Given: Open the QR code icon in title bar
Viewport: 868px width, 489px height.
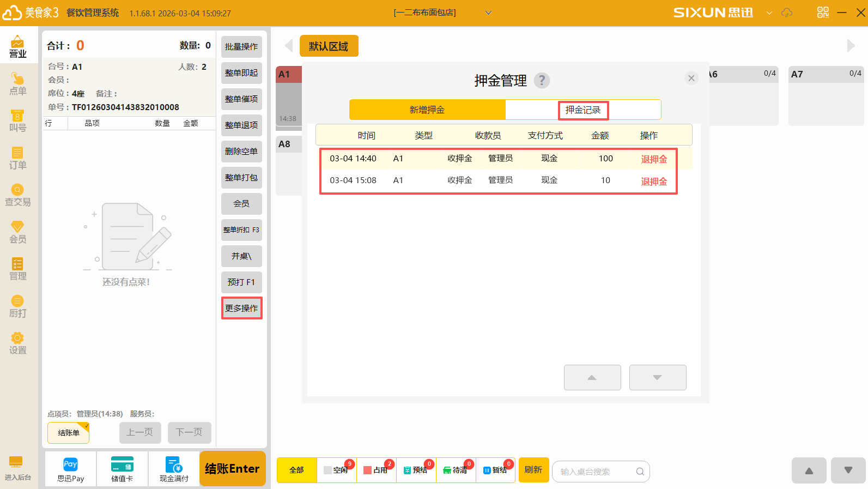Looking at the screenshot, I should point(823,13).
